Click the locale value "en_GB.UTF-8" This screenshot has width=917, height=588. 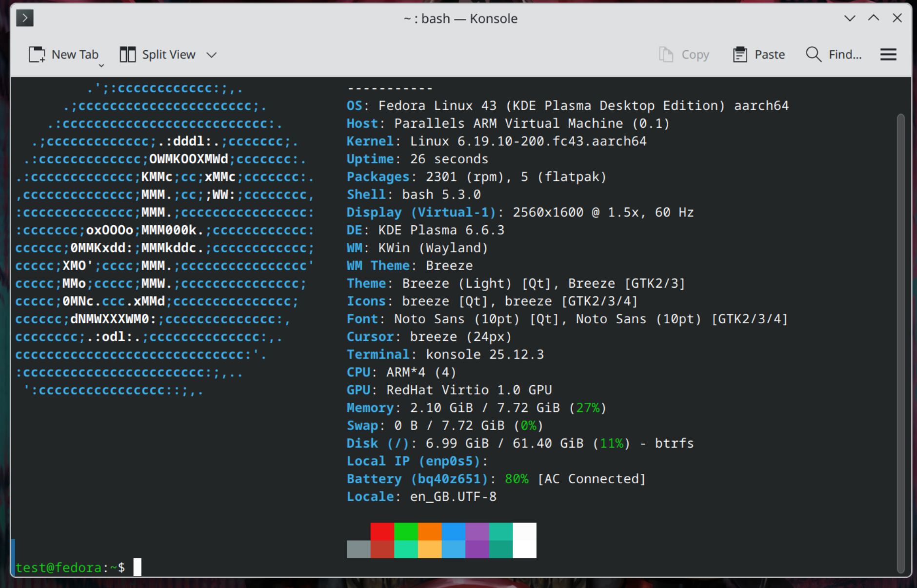(453, 497)
